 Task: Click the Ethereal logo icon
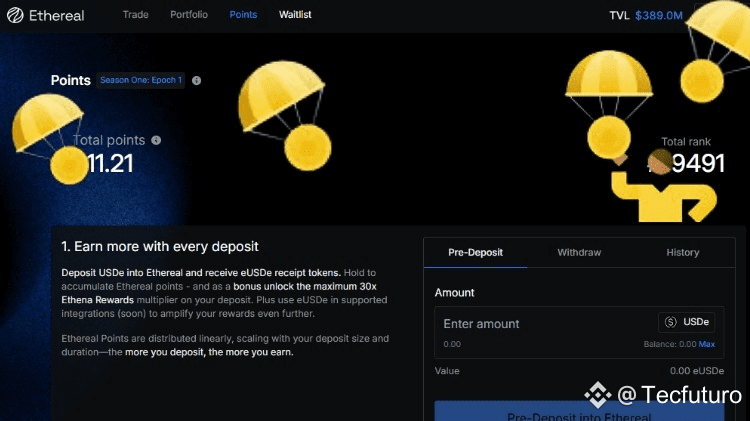(x=15, y=15)
